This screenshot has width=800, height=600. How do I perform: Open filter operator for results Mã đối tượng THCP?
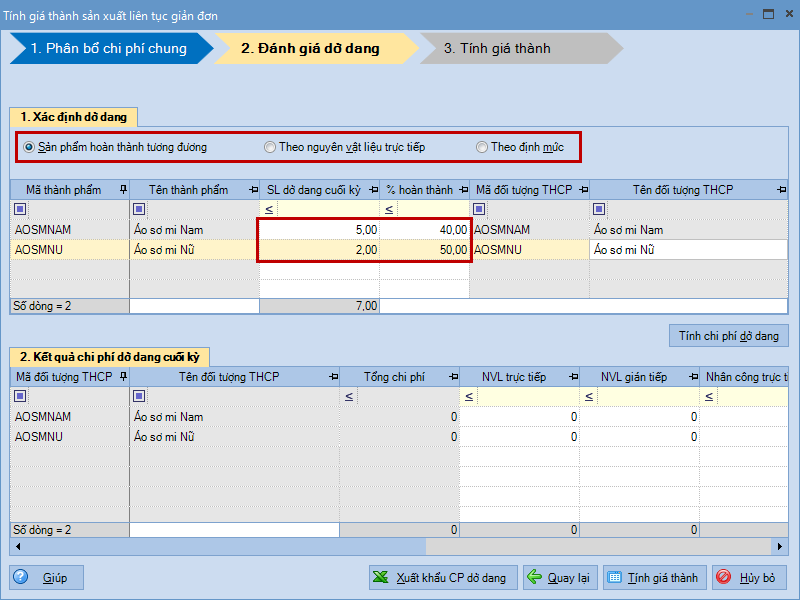click(x=20, y=395)
